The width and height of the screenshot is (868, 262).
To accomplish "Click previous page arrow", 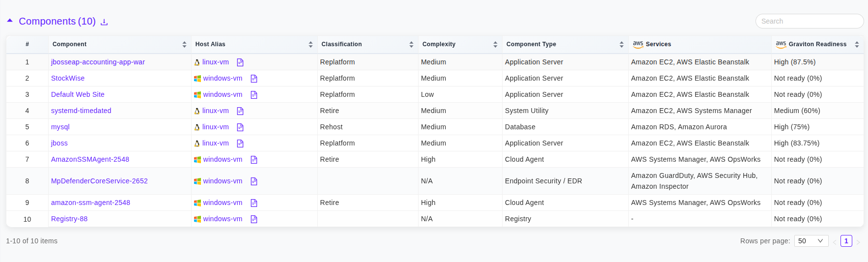I will pos(834,241).
